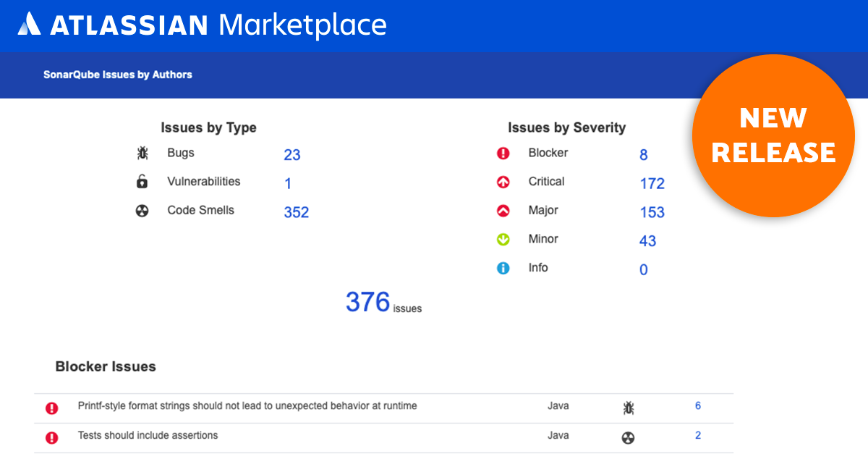Click blocker icon in Printf-style format strings row
Viewport: 868px width, 454px height.
[51, 408]
